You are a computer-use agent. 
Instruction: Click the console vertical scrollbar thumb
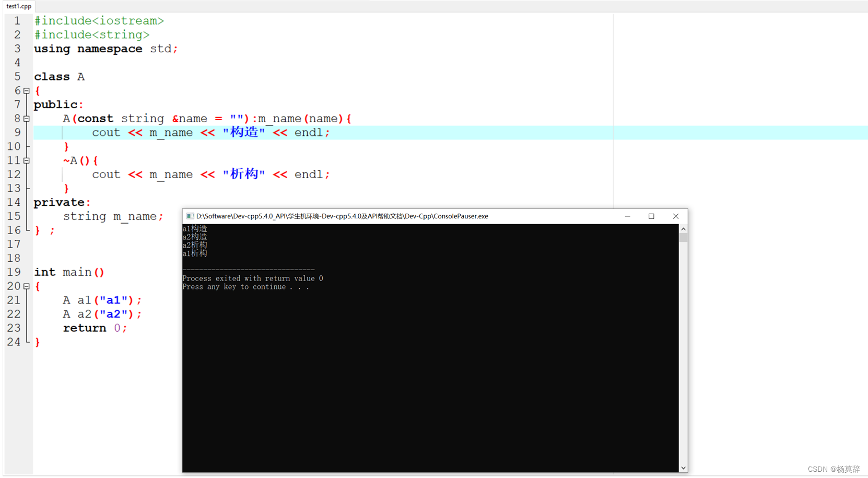[683, 238]
